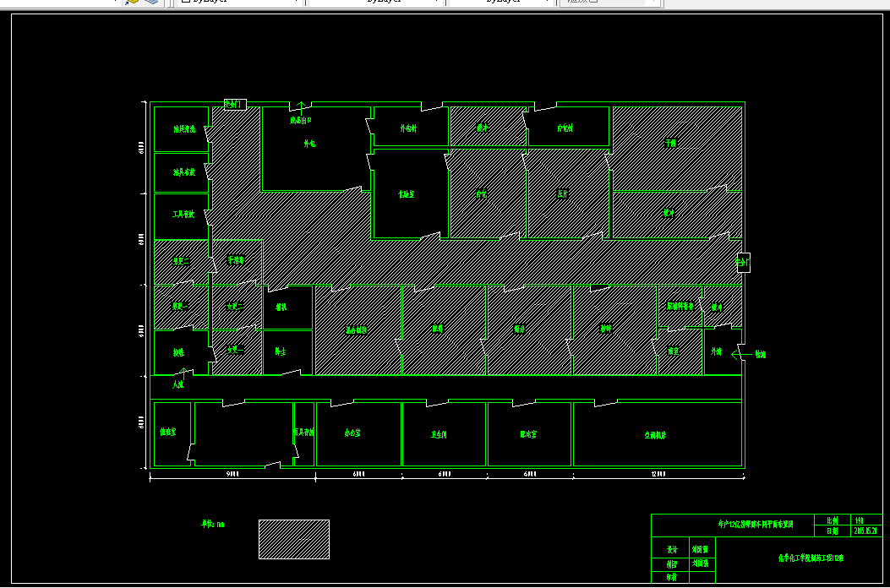The height and width of the screenshot is (588, 890).
Task: Select the 安全门 box on the right wall
Action: 744,263
